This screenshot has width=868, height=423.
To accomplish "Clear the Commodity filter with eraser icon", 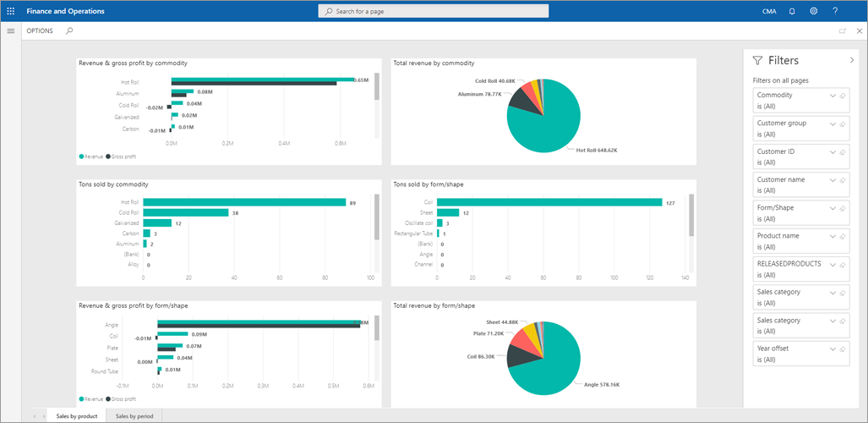I will (x=843, y=96).
